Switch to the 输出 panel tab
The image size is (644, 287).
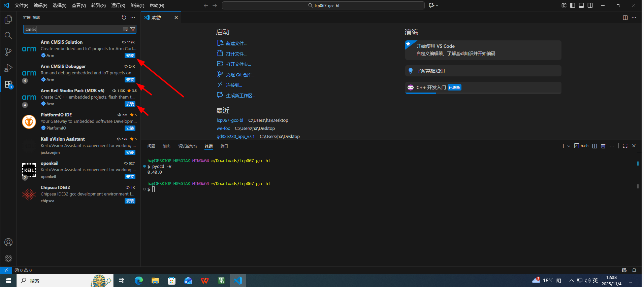[x=166, y=146]
